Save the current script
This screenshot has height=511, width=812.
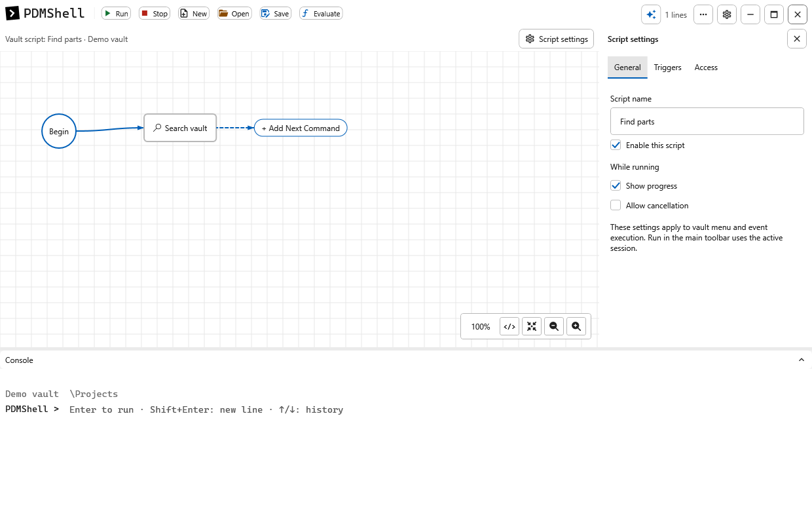tap(275, 13)
